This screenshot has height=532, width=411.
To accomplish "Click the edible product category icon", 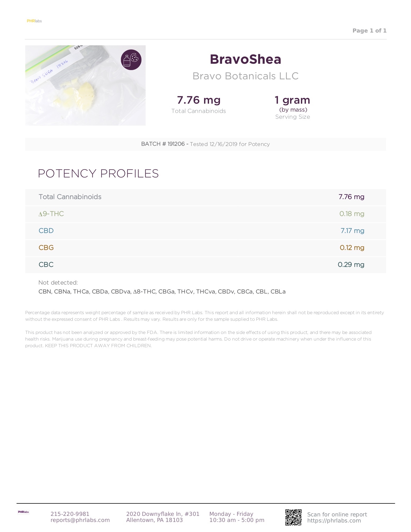I will [131, 60].
